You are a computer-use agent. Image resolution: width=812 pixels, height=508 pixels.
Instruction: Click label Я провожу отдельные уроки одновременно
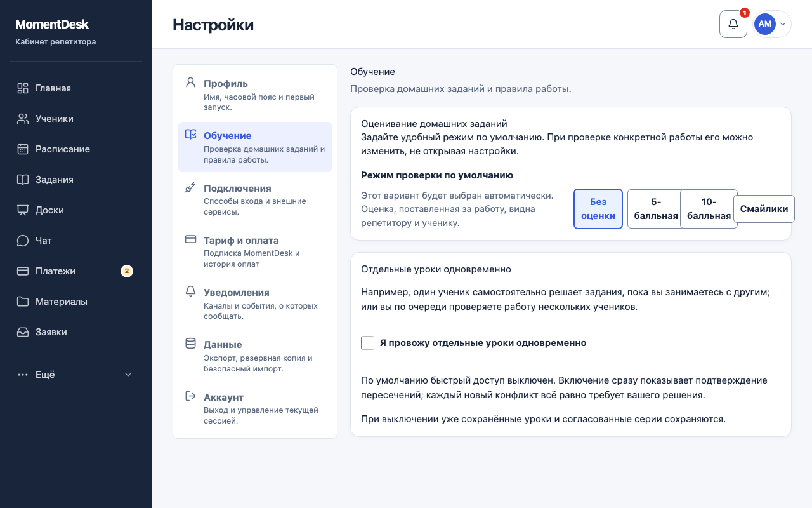tap(483, 343)
